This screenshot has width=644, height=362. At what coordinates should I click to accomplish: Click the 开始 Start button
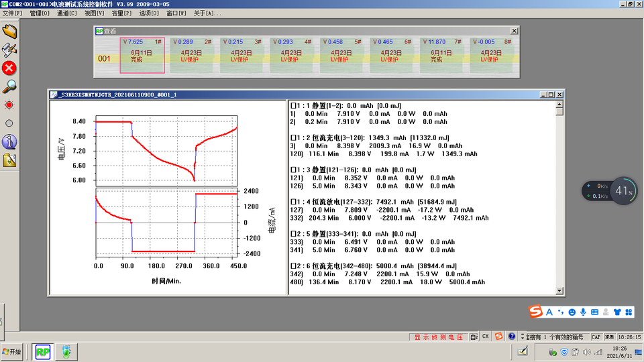pyautogui.click(x=13, y=351)
